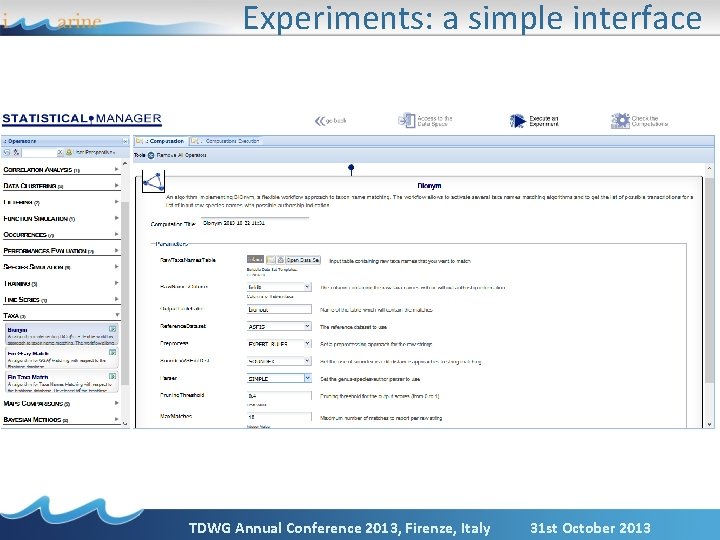
Task: Click computation panel scrollbar up arrow
Action: tap(709, 169)
